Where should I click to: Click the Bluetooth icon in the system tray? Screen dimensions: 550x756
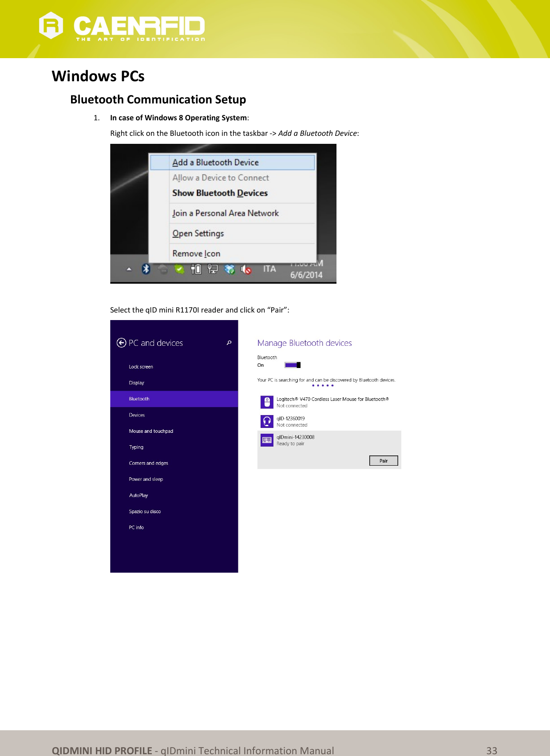point(146,269)
